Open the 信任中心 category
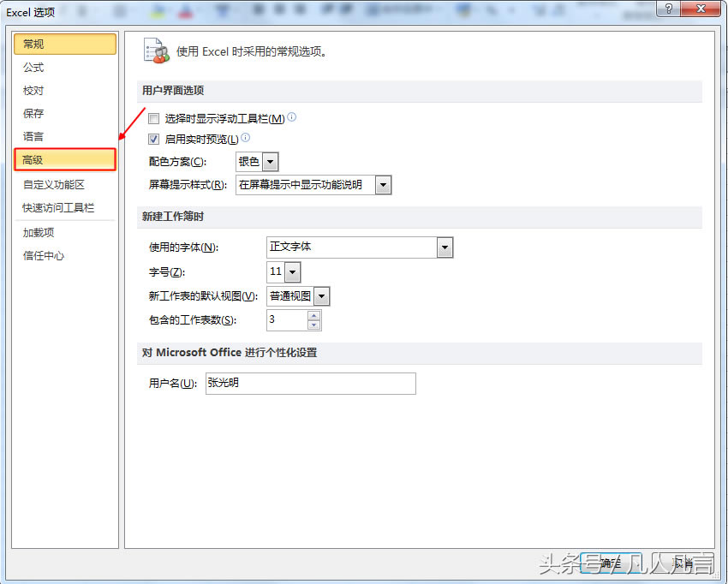728x584 pixels. [65, 255]
